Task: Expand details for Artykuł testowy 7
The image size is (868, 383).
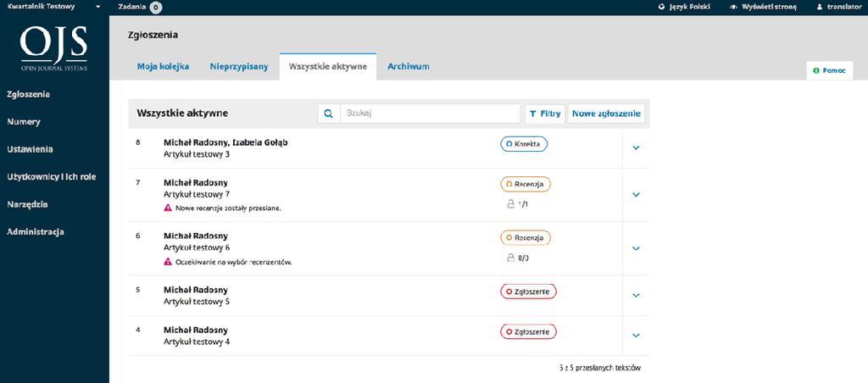Action: (x=636, y=195)
